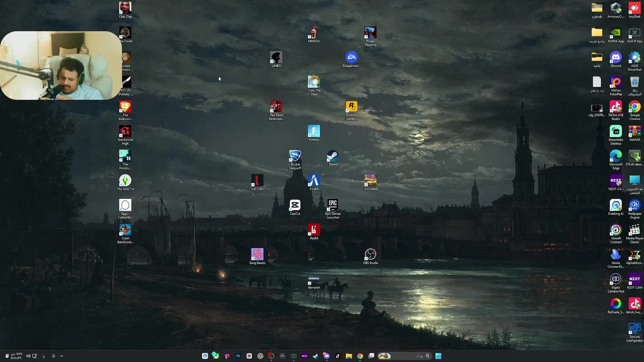The image size is (644, 362).
Task: Open Media Player Classic icon
Action: click(x=634, y=233)
